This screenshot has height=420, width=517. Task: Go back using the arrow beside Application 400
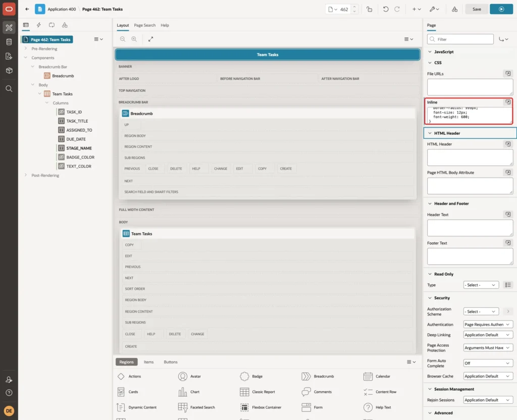pos(27,9)
